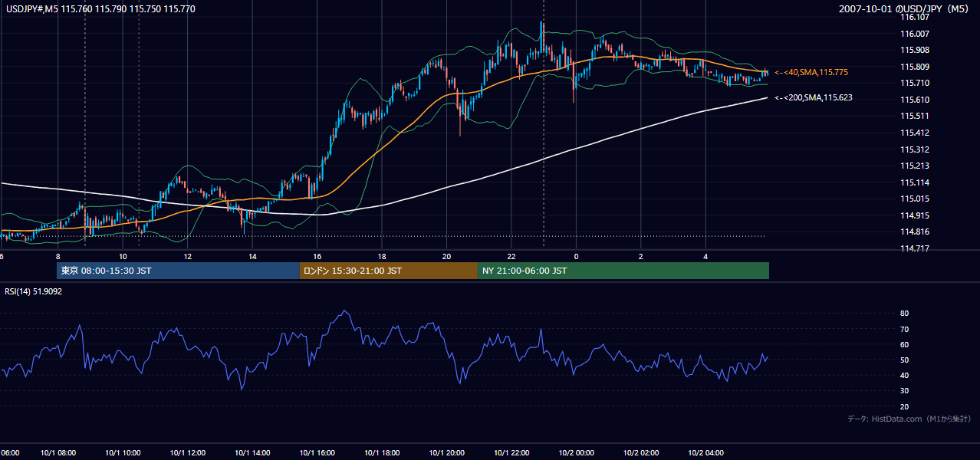Click bottom time label 10/2 02:00
Viewport: 980px width, 460px height.
(640, 453)
